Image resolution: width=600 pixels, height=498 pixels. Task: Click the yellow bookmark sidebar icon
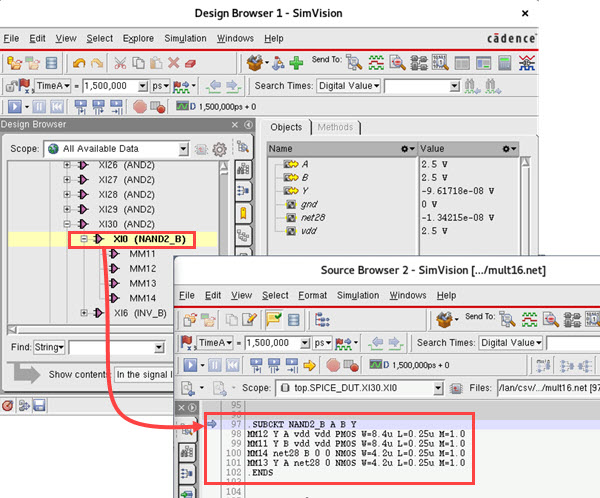click(x=243, y=213)
